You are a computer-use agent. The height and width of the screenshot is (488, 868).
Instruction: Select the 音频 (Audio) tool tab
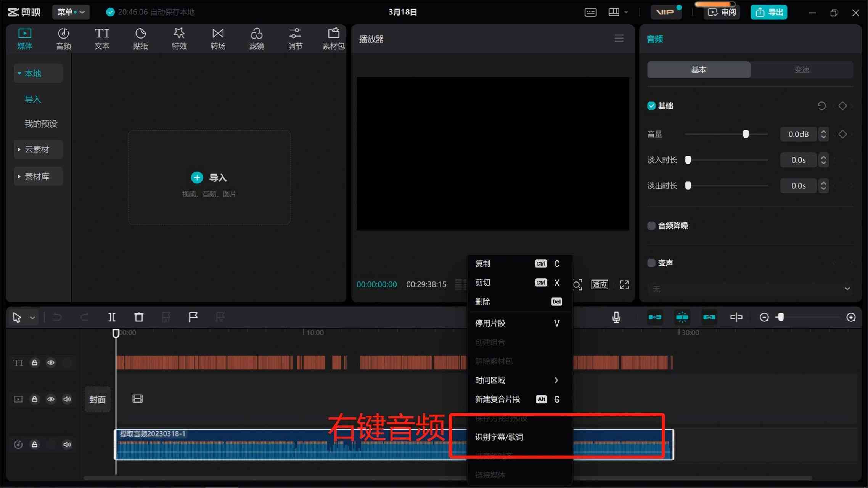(x=63, y=38)
